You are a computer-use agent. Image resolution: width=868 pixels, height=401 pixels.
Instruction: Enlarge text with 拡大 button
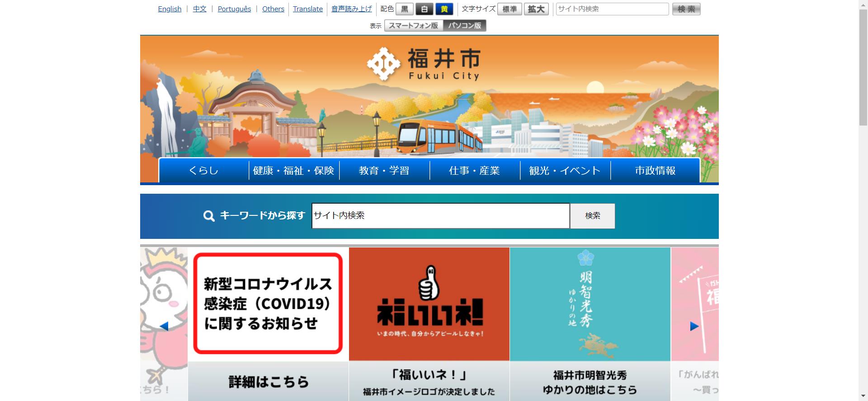coord(536,9)
